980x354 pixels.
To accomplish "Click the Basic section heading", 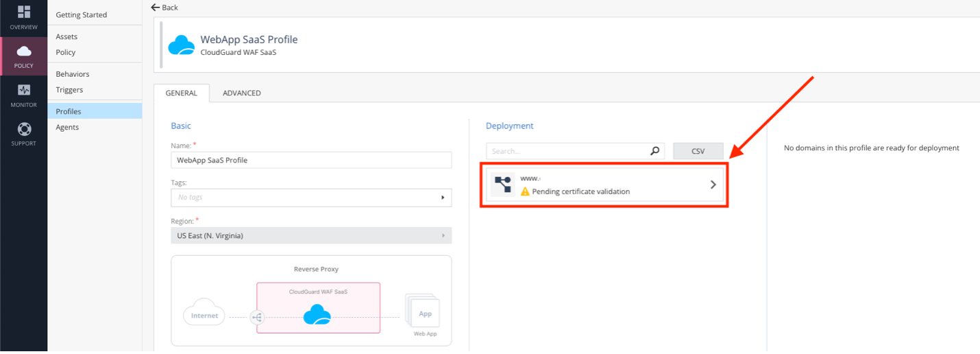I will (181, 126).
